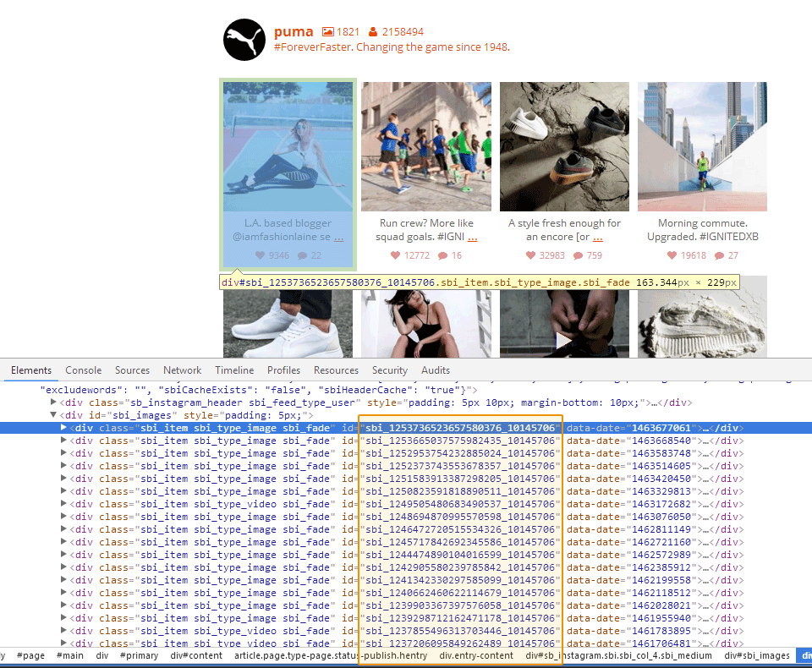Expand the sb_instagram_header div node
812x668 pixels.
pyautogui.click(x=54, y=402)
